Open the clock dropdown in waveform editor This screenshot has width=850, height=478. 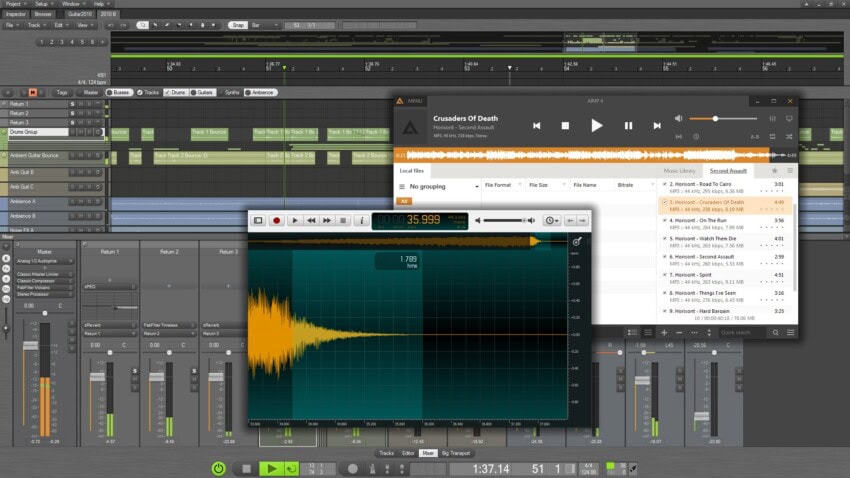552,220
